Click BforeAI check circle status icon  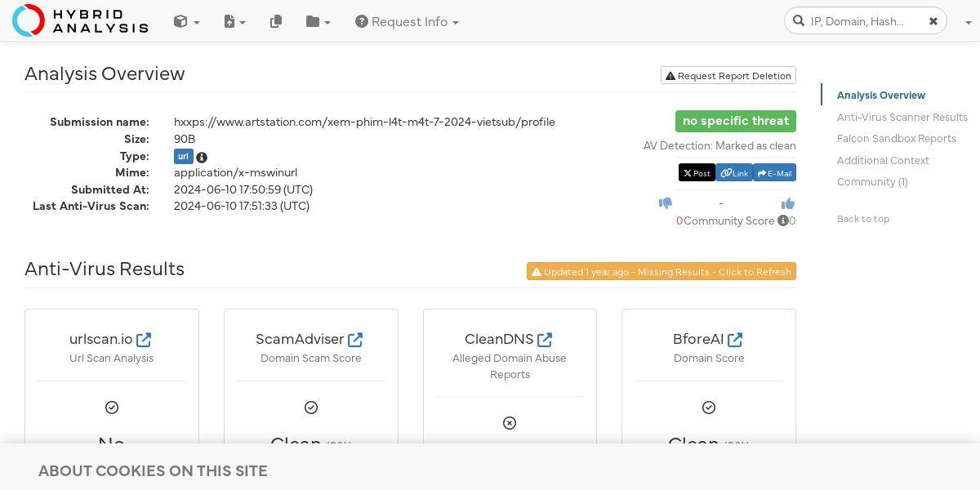click(x=709, y=407)
